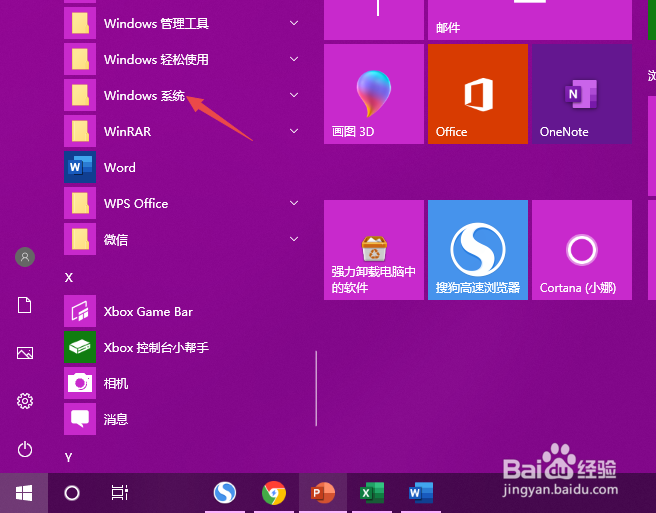Click the user account icon
Image resolution: width=656 pixels, height=513 pixels.
pyautogui.click(x=25, y=257)
